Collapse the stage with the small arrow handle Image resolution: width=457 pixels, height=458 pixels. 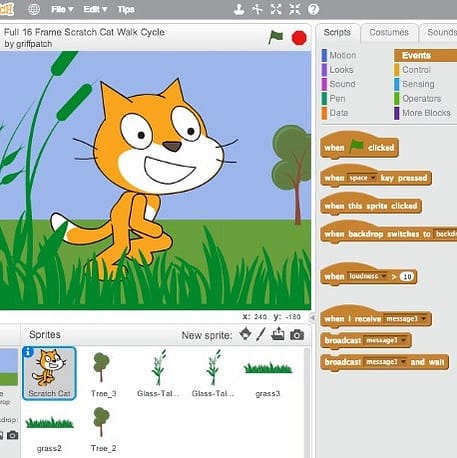(313, 317)
